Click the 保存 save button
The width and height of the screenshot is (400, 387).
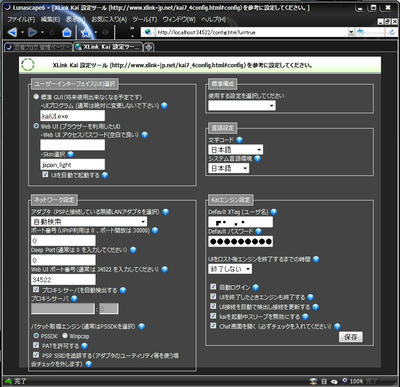pos(351,337)
